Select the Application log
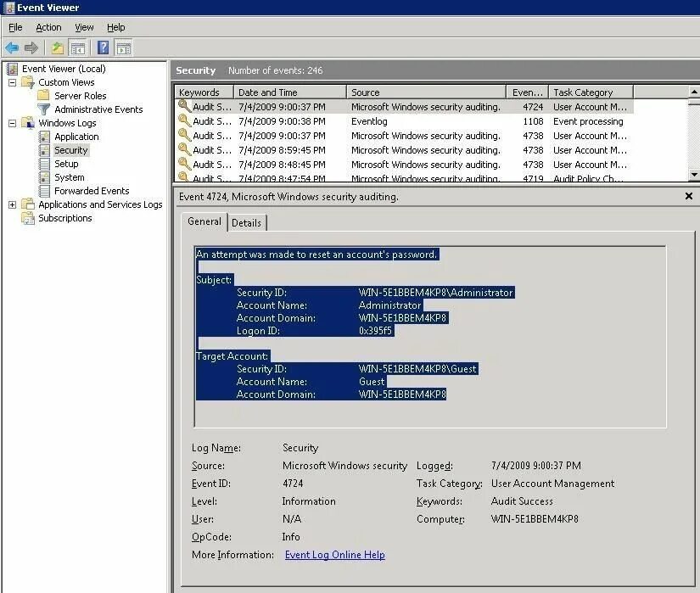This screenshot has width=700, height=593. pos(76,137)
